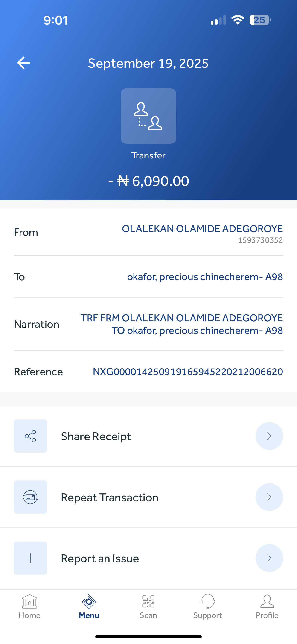
Task: Go to the Profile tab
Action: pyautogui.click(x=267, y=606)
